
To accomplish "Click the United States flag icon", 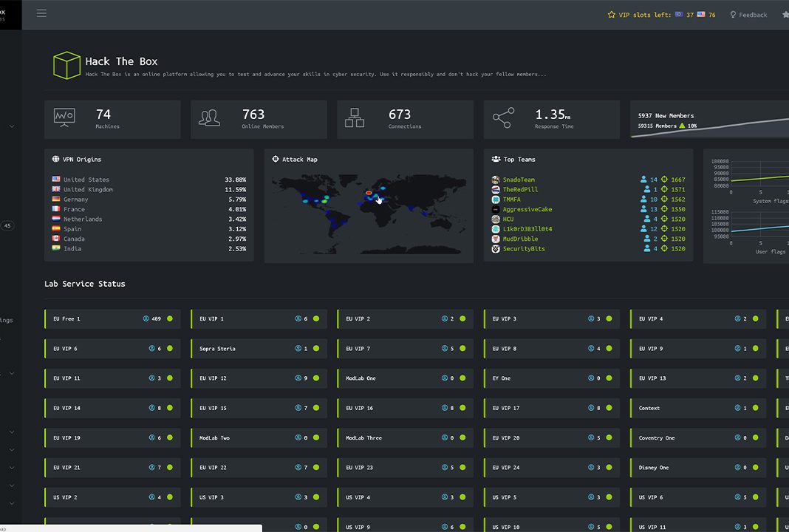I will coord(56,179).
